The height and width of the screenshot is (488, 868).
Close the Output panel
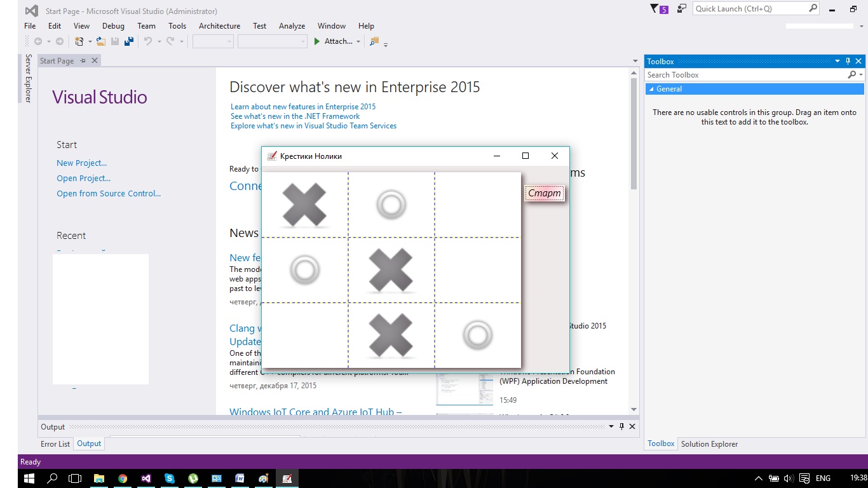(x=632, y=426)
